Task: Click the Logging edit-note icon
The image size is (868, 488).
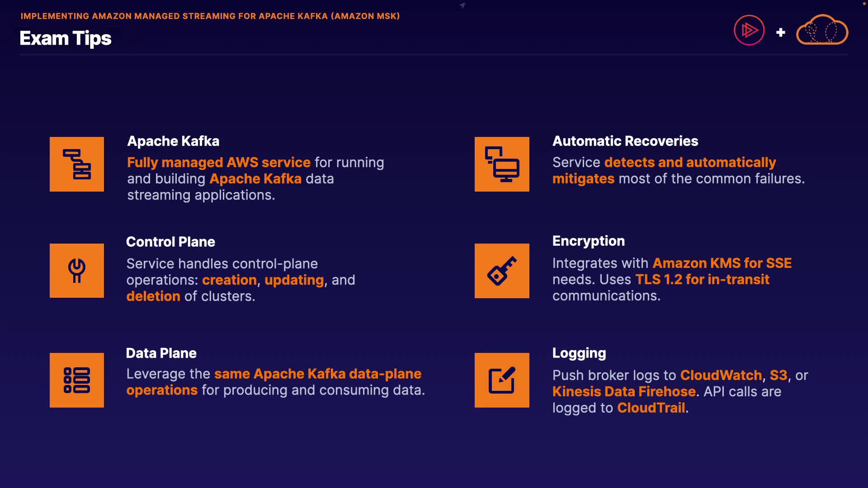Action: (502, 380)
